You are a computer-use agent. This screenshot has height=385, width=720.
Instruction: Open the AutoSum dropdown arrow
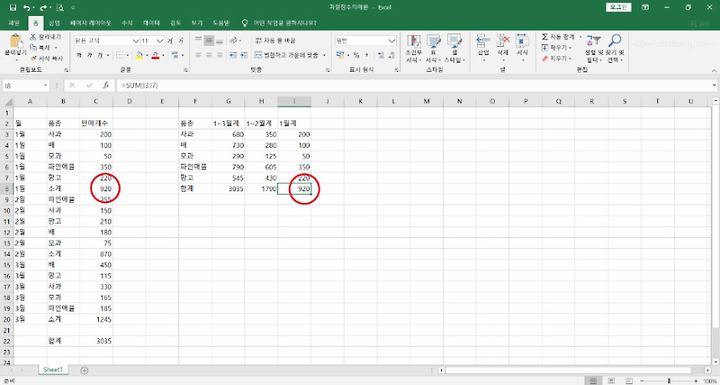click(x=580, y=37)
